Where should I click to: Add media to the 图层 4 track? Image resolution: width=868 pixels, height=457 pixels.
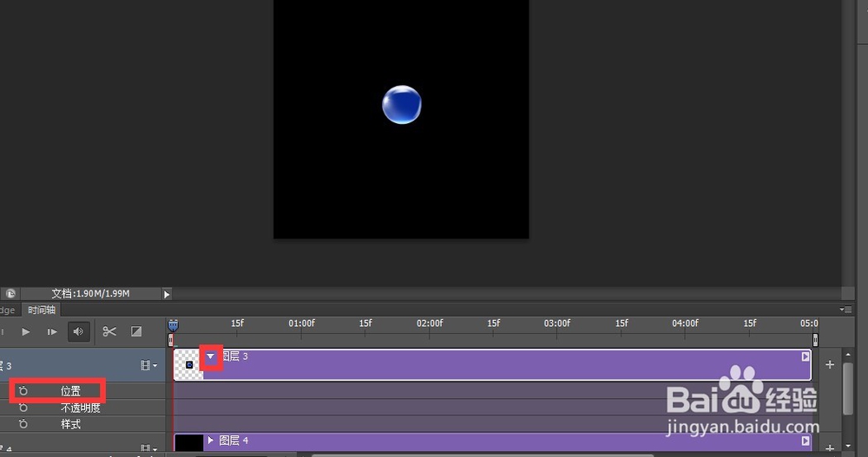click(x=829, y=447)
